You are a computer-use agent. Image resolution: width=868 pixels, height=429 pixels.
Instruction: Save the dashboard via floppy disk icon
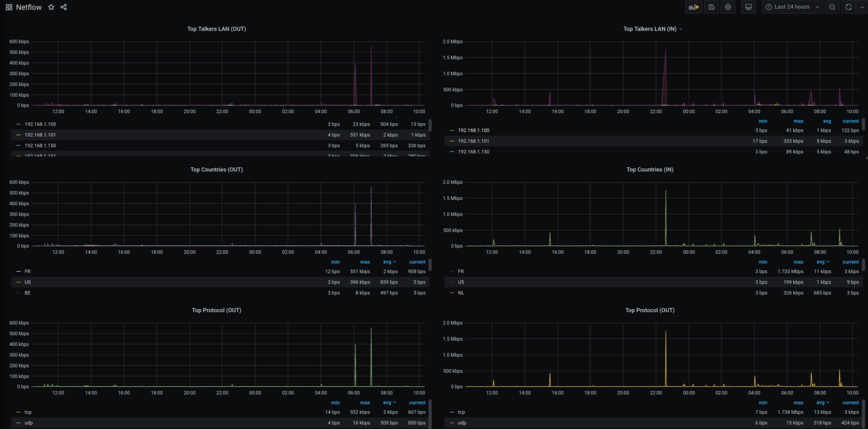[711, 7]
